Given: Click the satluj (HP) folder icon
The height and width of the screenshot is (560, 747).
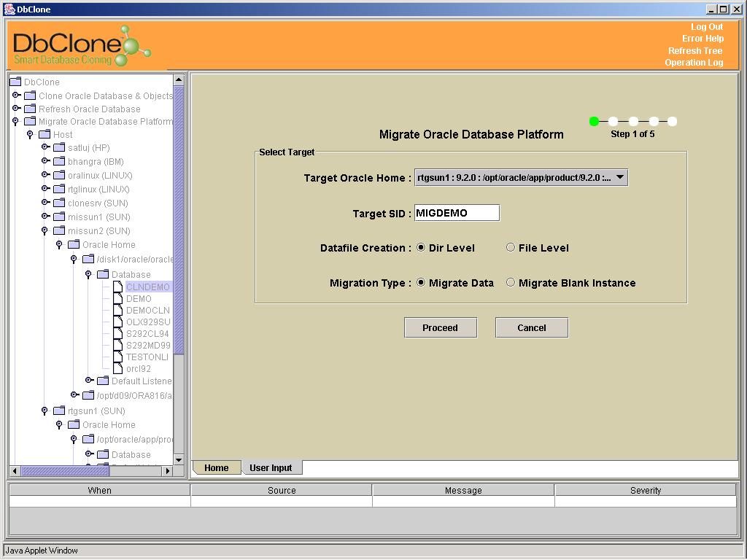Looking at the screenshot, I should point(59,147).
